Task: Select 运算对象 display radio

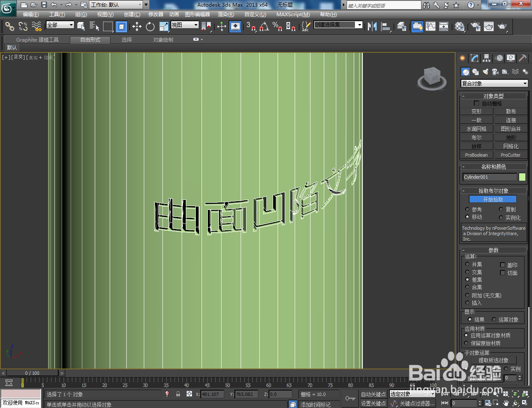Action: [x=494, y=320]
